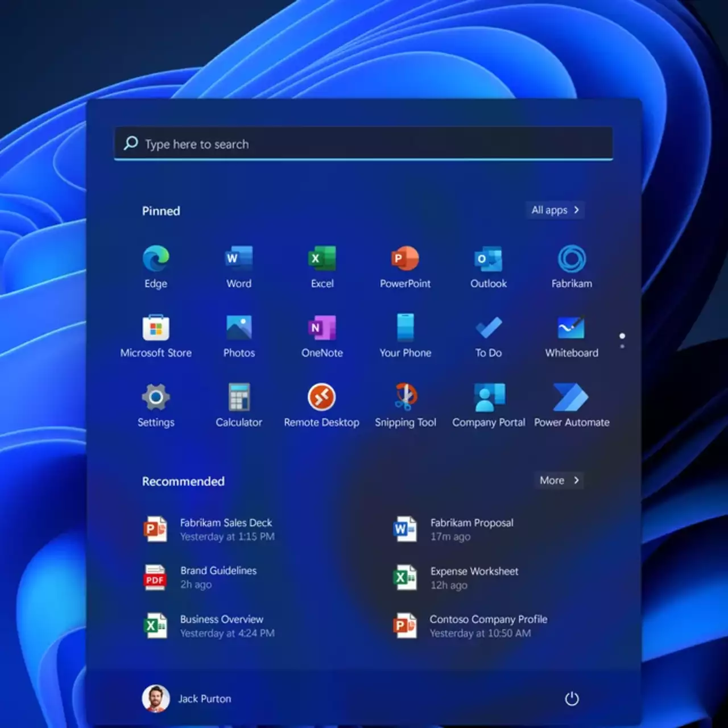Image resolution: width=728 pixels, height=728 pixels.
Task: Launch the Photos app
Action: click(x=239, y=336)
